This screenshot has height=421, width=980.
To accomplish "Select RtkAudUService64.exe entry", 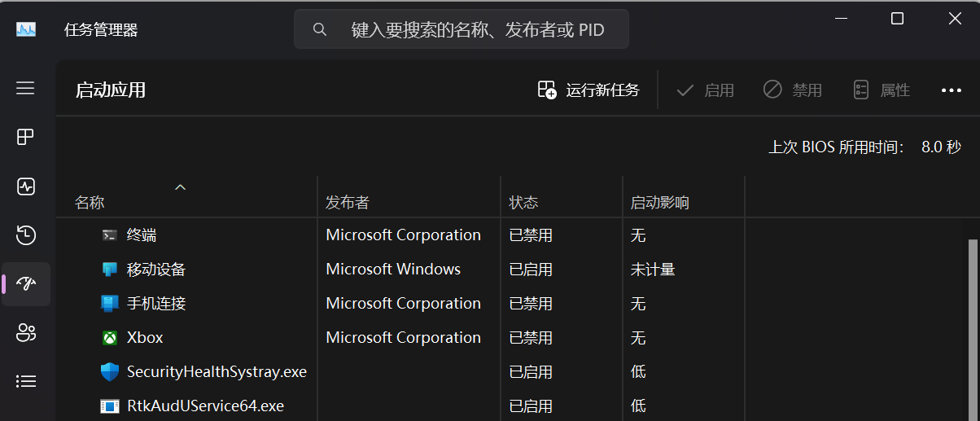I will click(205, 406).
